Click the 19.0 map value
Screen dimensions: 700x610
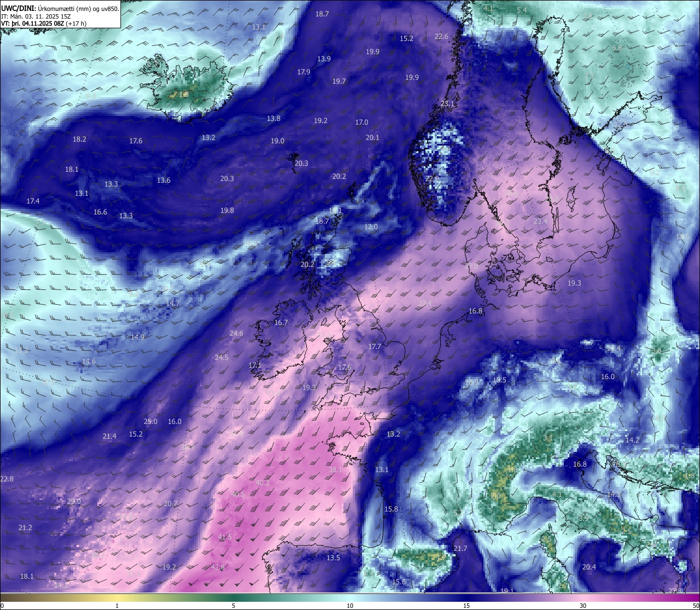[x=277, y=141]
